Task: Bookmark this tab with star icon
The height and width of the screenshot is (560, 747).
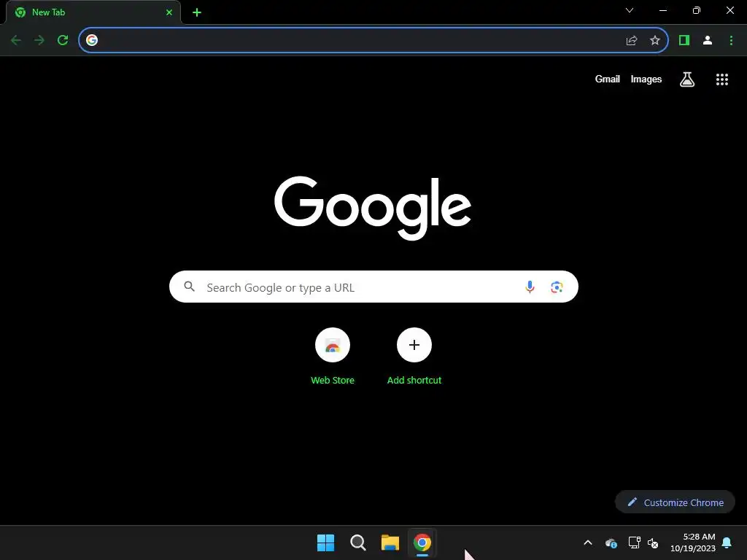Action: coord(655,41)
